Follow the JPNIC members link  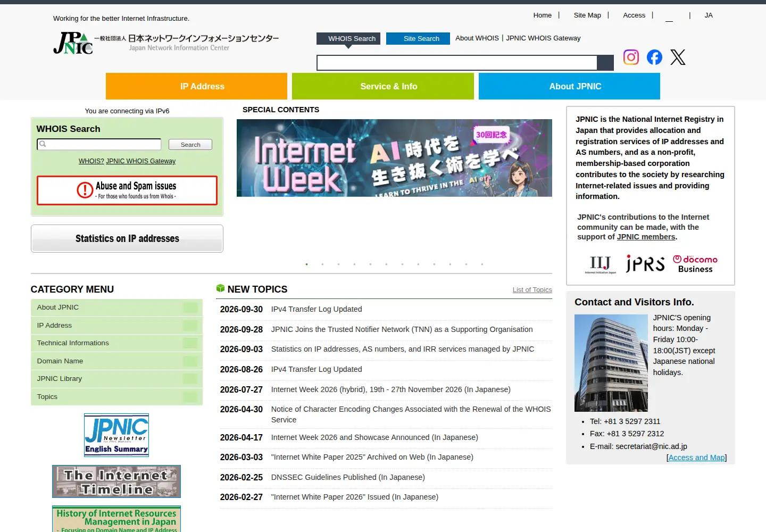[646, 237]
